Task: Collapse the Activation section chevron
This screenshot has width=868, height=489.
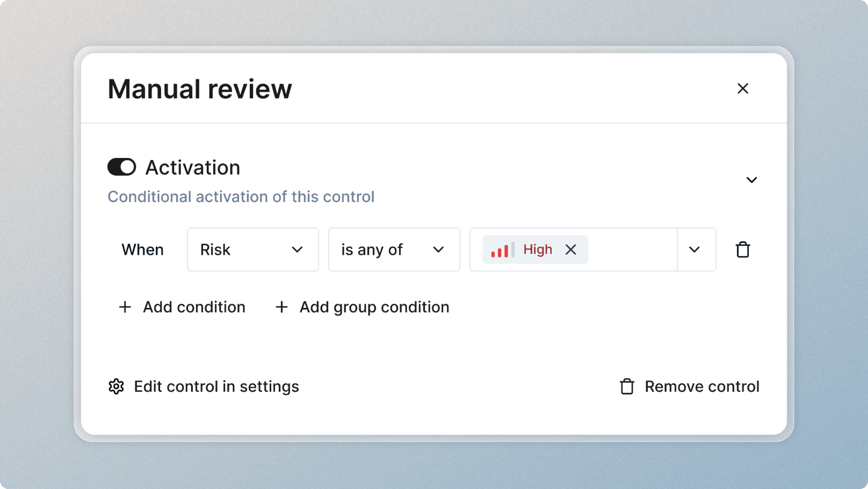Action: click(x=751, y=180)
